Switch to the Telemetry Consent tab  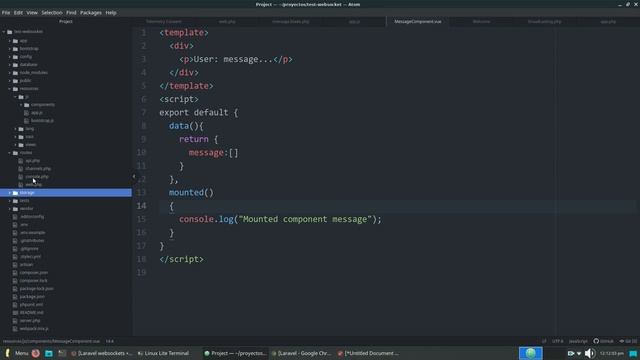[x=164, y=21]
